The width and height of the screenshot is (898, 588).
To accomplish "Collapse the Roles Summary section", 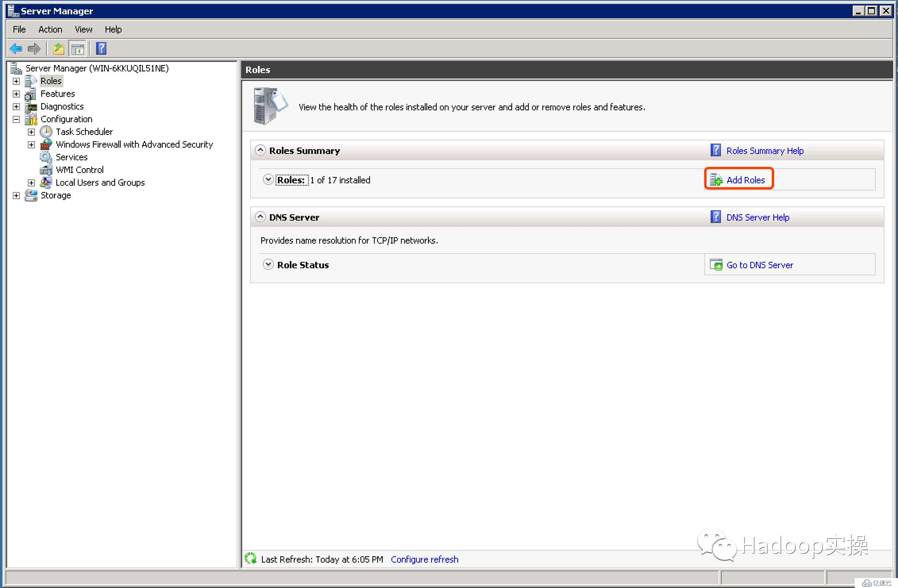I will pos(260,150).
